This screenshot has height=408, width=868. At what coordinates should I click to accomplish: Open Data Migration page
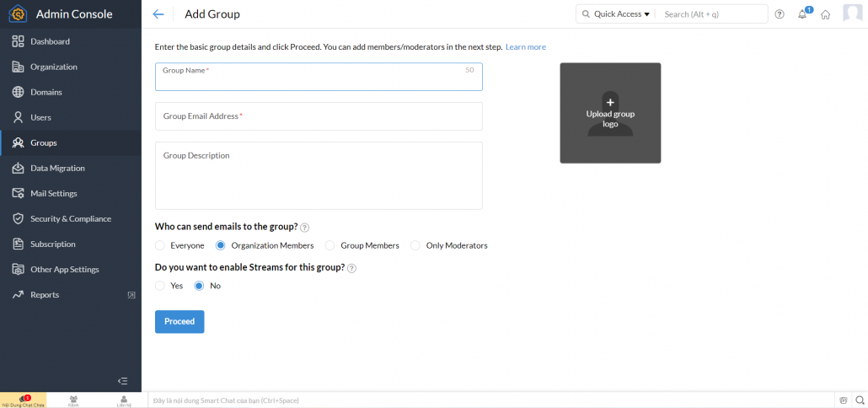71,169
